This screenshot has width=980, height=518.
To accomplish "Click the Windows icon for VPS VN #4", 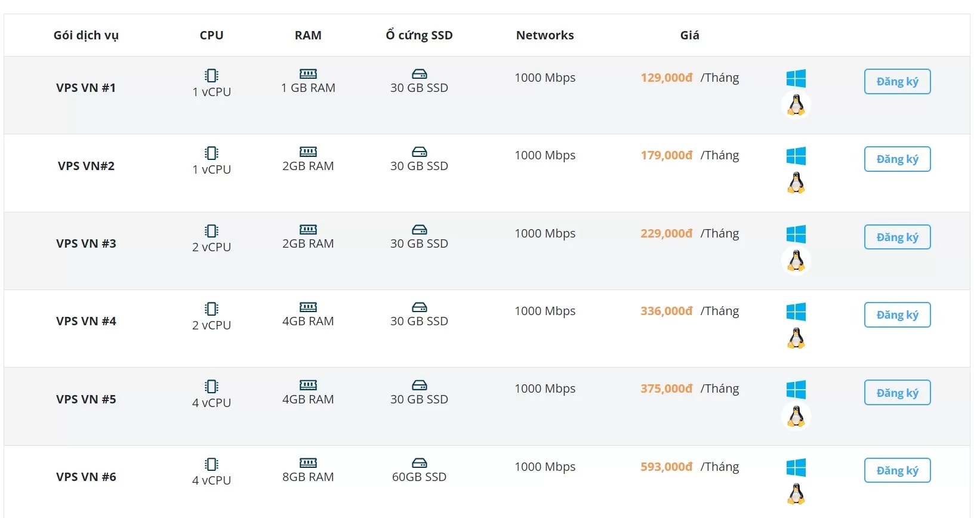I will coord(796,312).
